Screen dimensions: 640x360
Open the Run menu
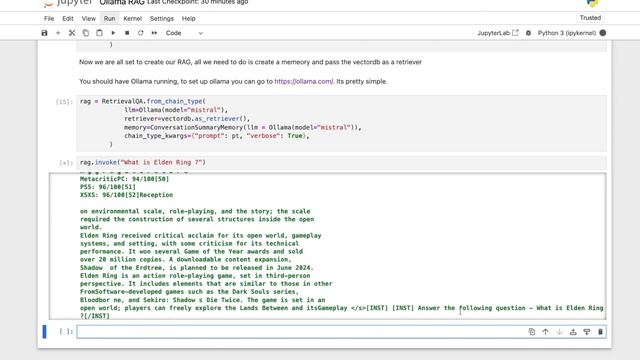pos(109,19)
